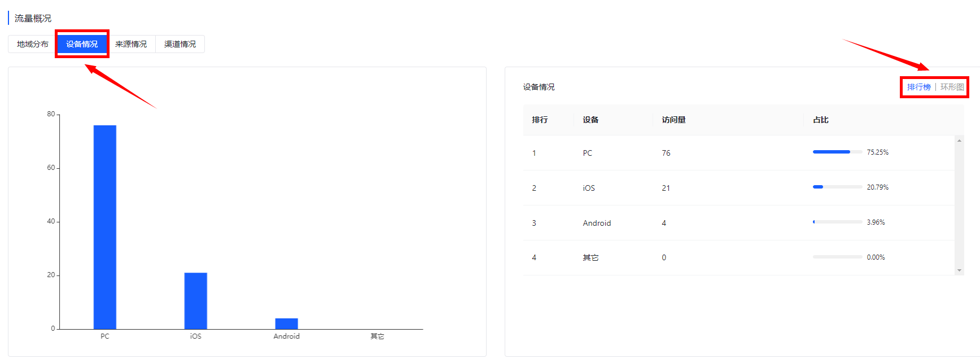Screen dimensions: 980x359
Task: Click the visit count 21
Action: pos(666,188)
